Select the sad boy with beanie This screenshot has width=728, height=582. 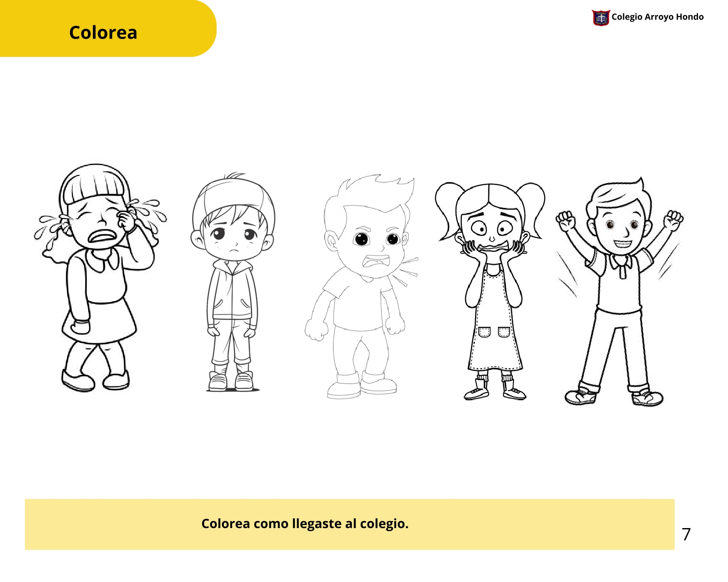[233, 282]
